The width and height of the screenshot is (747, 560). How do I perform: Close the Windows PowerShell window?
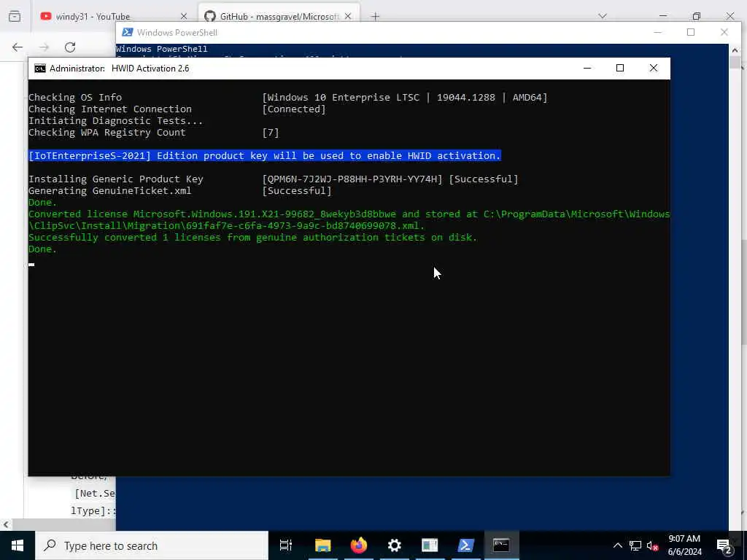[x=724, y=32]
